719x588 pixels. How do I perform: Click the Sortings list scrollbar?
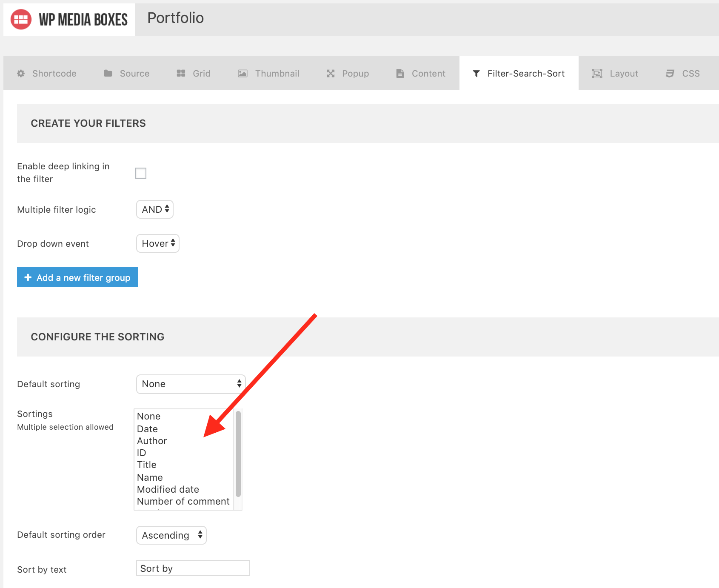pyautogui.click(x=238, y=454)
